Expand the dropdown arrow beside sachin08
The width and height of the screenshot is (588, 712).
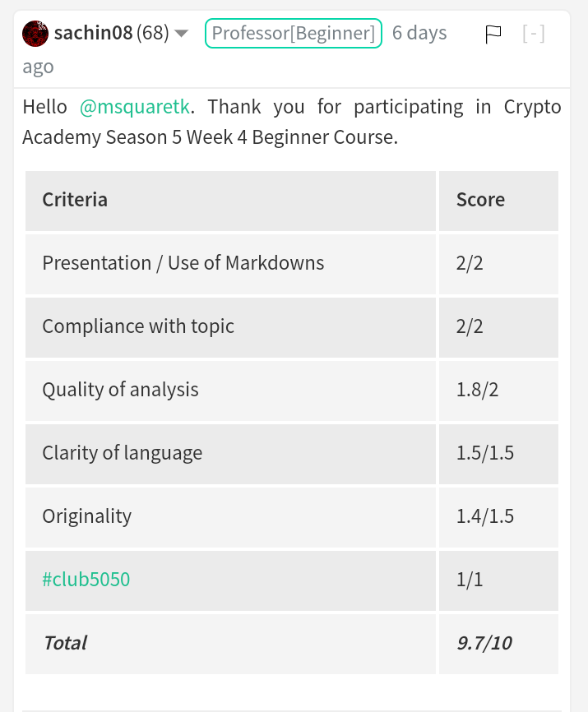182,34
